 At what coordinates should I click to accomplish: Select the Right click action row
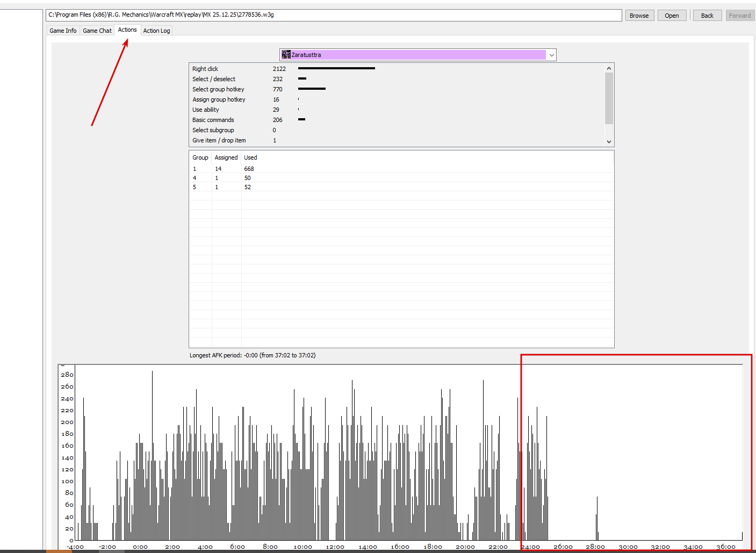398,69
